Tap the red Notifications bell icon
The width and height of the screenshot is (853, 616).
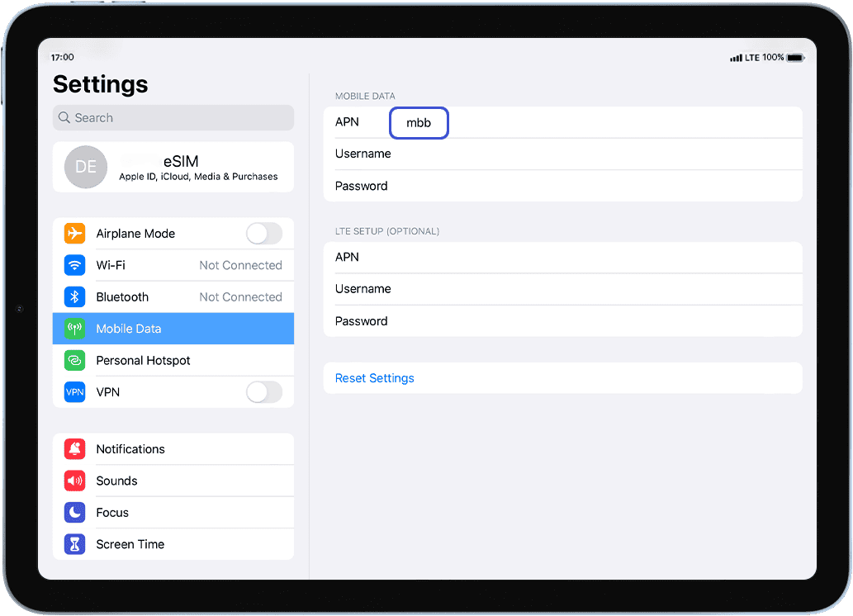point(75,449)
